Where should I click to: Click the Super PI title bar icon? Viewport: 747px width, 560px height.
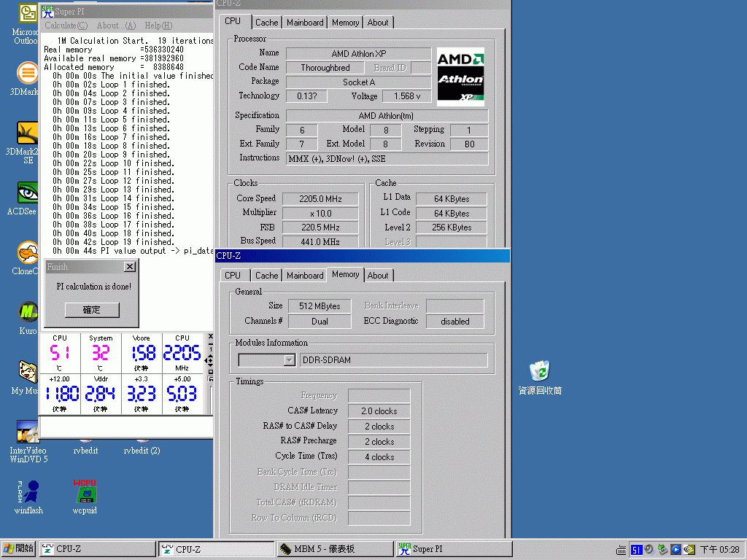point(47,12)
